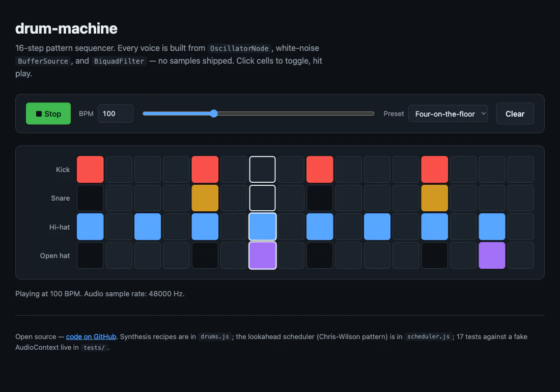Click the status text 'Playing at 100 BPM'
Screen dimensions: 560x392
pos(48,294)
